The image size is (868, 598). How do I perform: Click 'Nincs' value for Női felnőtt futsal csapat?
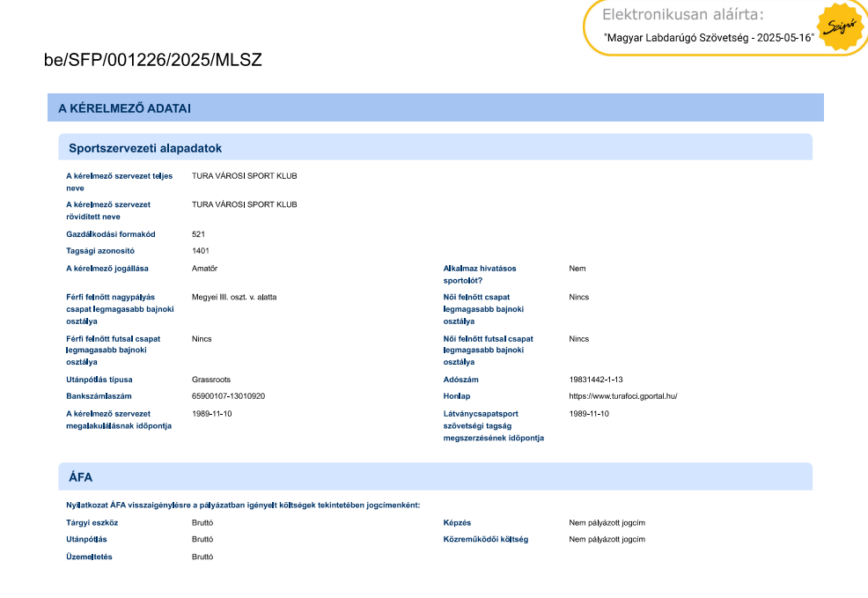click(578, 339)
